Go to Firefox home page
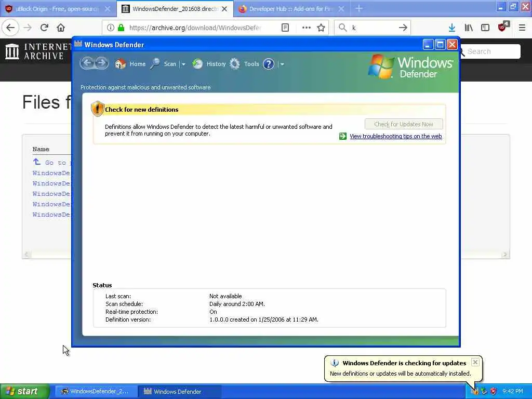This screenshot has height=399, width=532. tap(61, 28)
